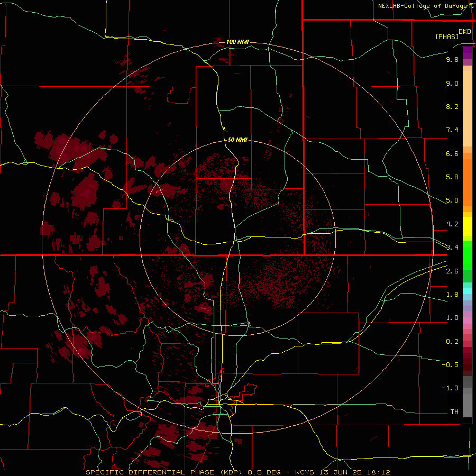Select the 50 NMI range ring label
The width and height of the screenshot is (476, 476).
pos(237,140)
